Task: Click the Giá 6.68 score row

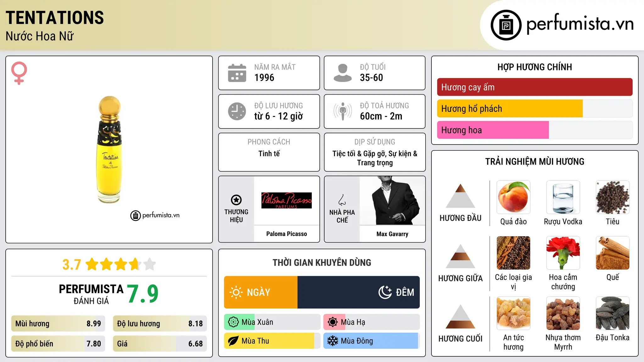Action: coord(160,343)
